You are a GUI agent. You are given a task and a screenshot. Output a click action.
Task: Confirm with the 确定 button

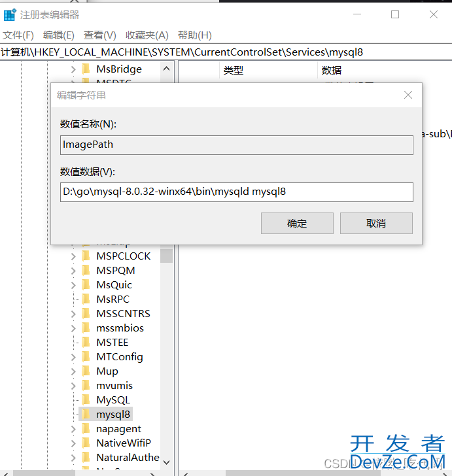coord(297,224)
